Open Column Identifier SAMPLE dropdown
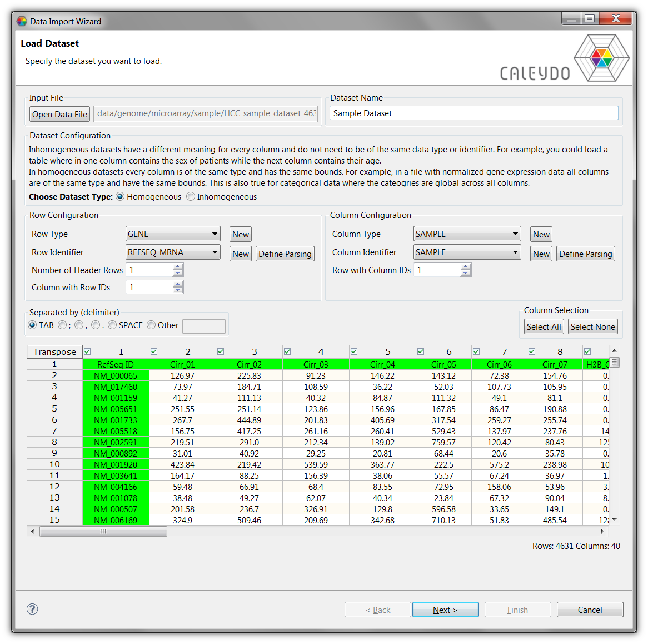This screenshot has height=644, width=648. click(x=467, y=252)
